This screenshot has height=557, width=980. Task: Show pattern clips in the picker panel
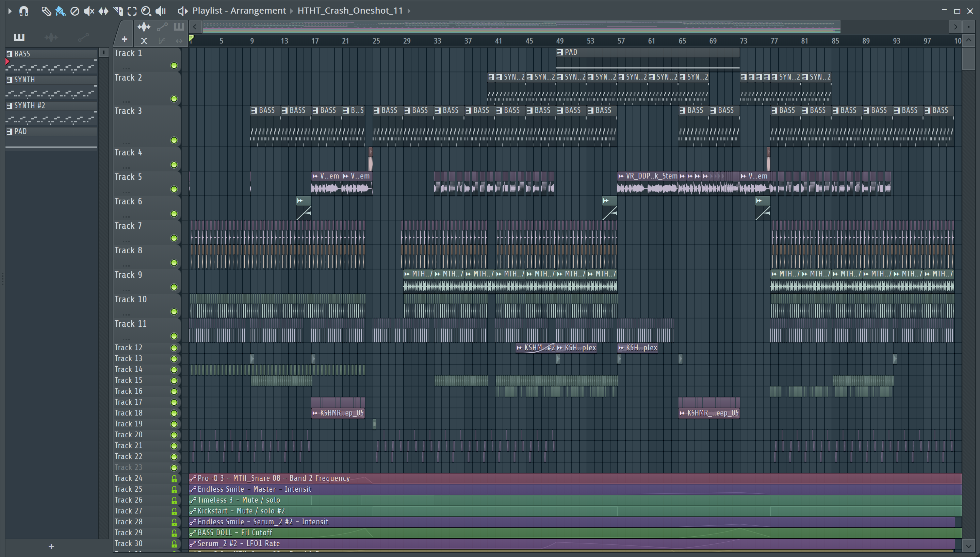coord(19,37)
